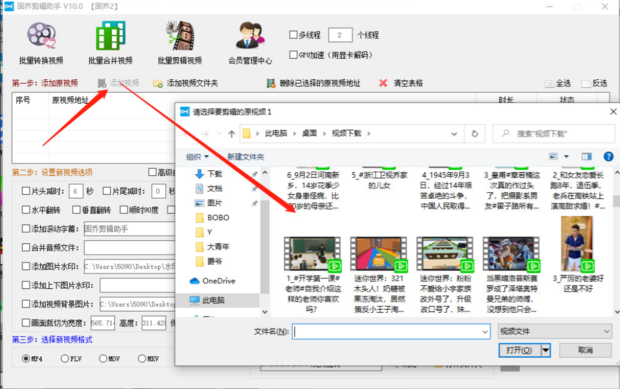Viewport: 620px width, 389px height.
Task: Click the 反选 icon
Action: coord(586,84)
